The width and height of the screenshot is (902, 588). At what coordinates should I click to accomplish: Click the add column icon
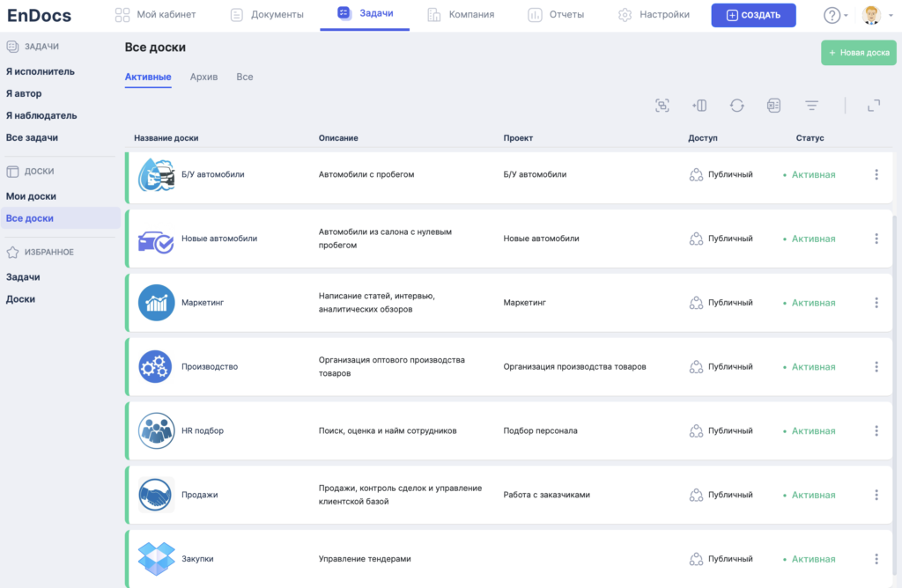699,106
